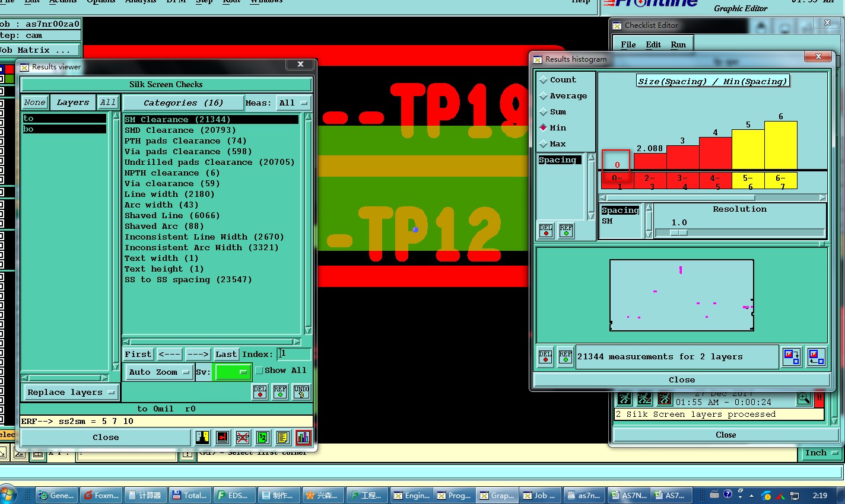Click the board thumbnail in Results histogram
Viewport: 845px width, 504px height.
click(682, 295)
